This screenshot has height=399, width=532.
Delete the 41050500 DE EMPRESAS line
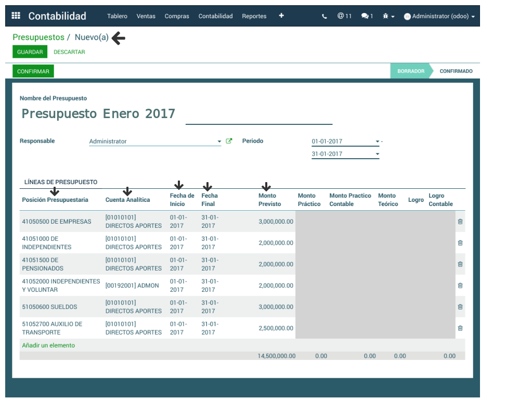[460, 222]
